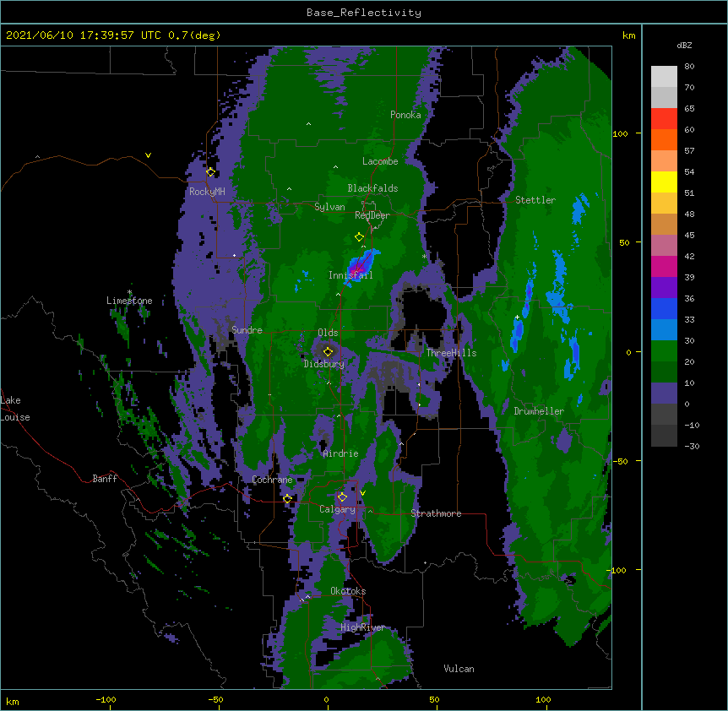This screenshot has height=711, width=728.
Task: Click the white plus marker north of Drumheller
Action: pos(517,318)
